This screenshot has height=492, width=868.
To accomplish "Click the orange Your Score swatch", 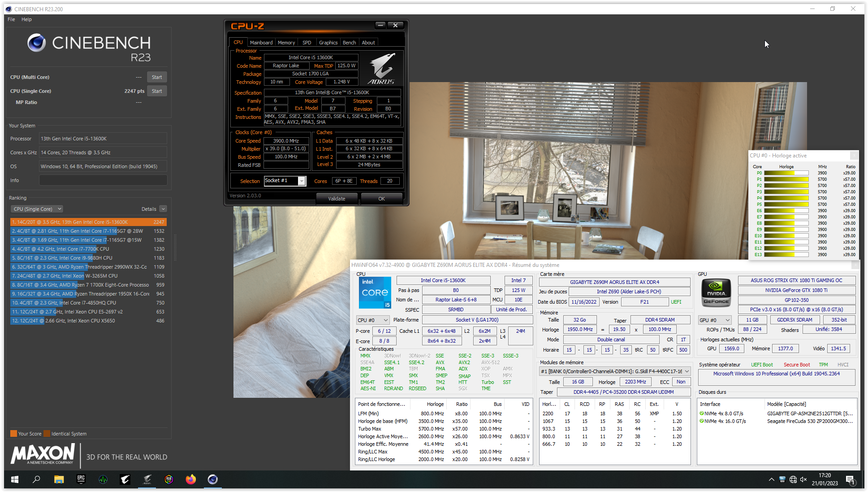I will pyautogui.click(x=14, y=434).
